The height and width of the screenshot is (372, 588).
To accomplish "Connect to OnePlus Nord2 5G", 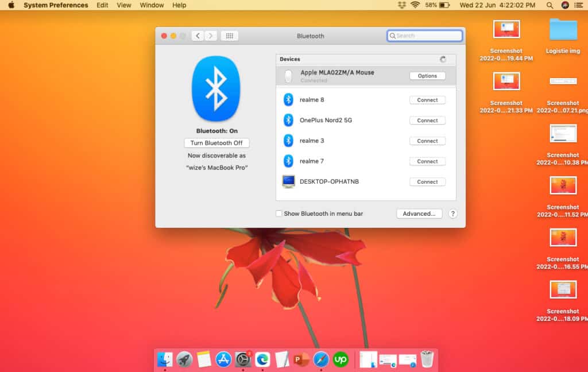I will [x=427, y=121].
